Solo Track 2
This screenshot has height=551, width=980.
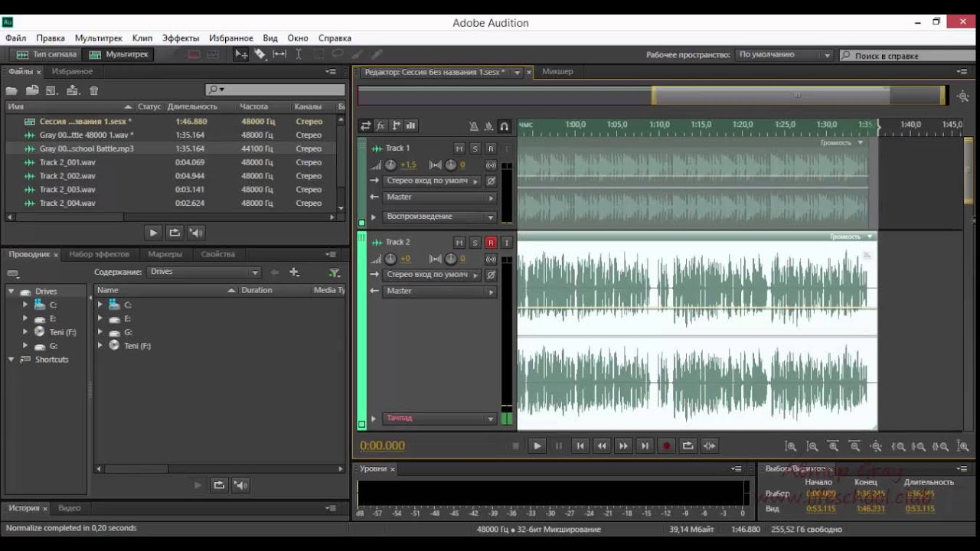pyautogui.click(x=475, y=243)
